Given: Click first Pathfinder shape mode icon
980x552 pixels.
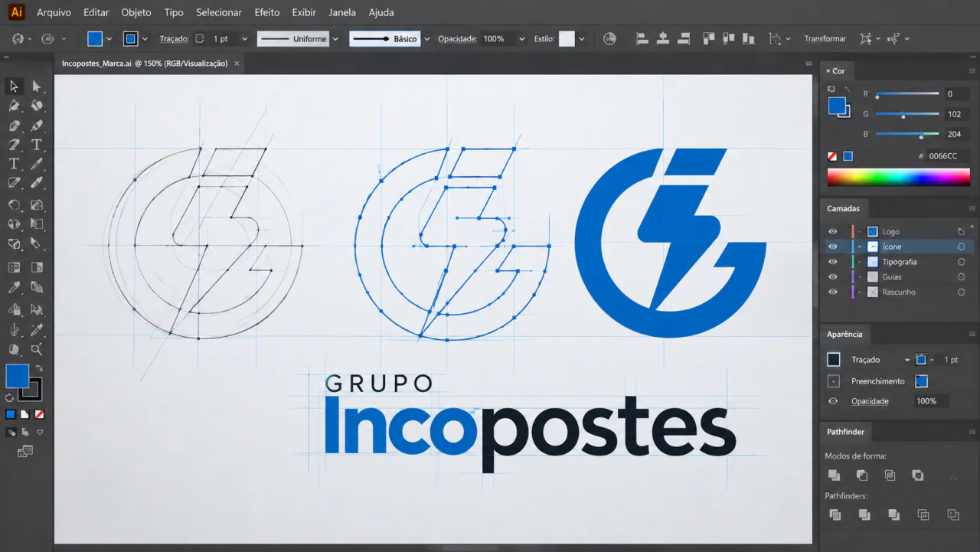Looking at the screenshot, I should coord(835,475).
